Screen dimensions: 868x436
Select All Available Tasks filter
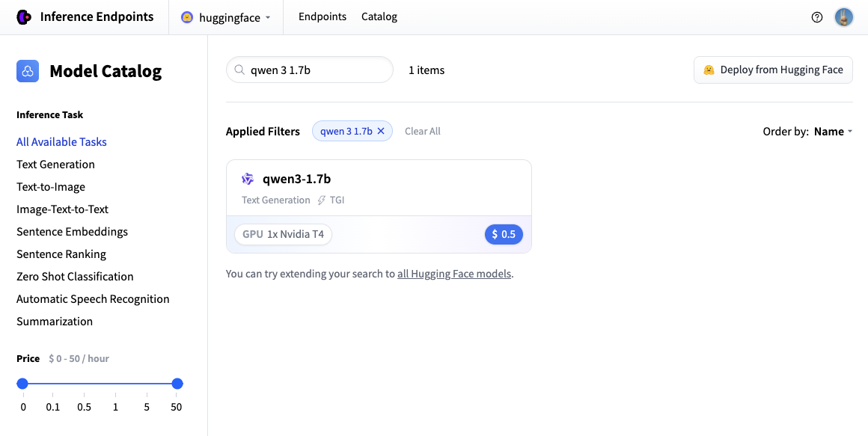click(x=61, y=141)
